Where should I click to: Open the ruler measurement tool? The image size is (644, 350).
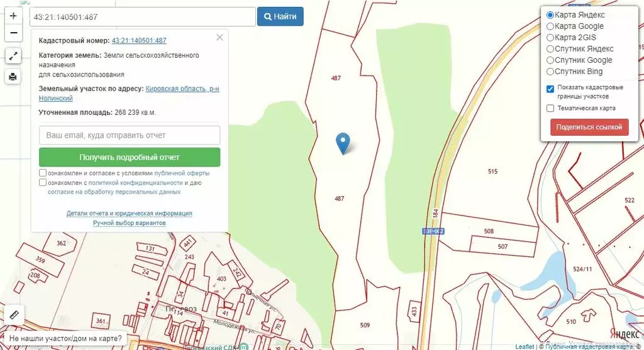14,315
